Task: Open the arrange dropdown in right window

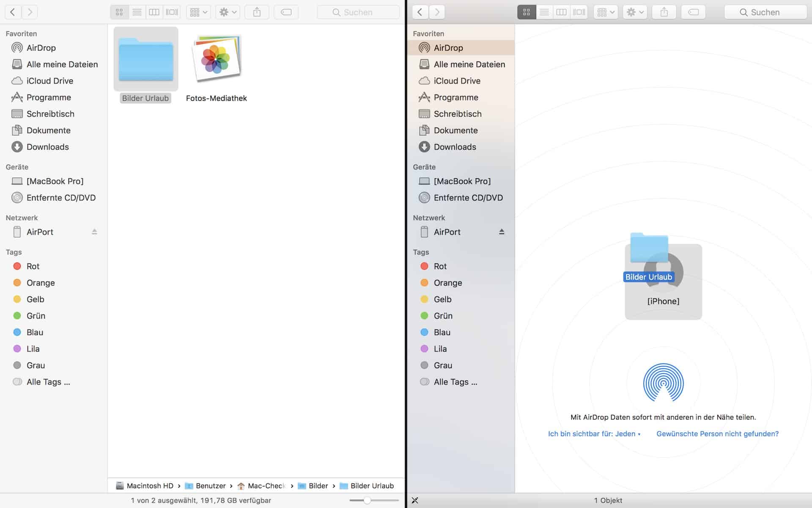Action: click(x=606, y=12)
